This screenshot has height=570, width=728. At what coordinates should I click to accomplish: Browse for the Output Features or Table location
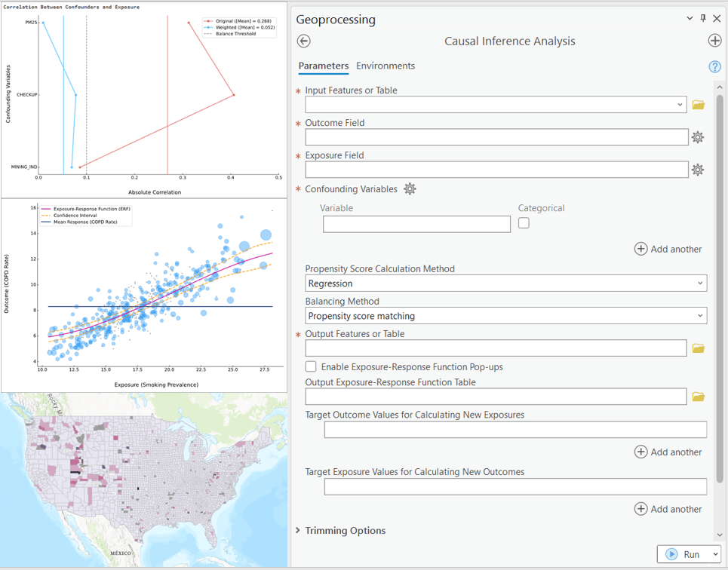(x=698, y=348)
